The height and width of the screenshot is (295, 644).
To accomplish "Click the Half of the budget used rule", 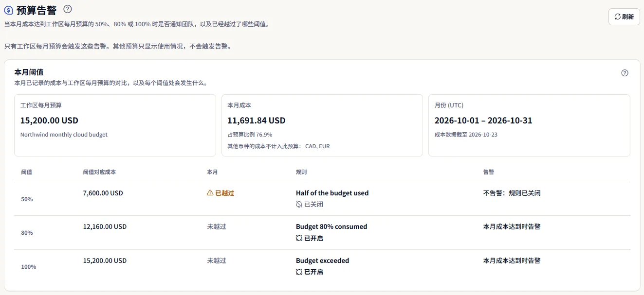I will pos(332,193).
